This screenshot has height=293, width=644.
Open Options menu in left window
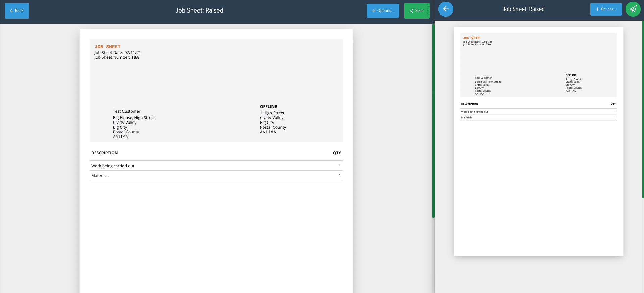383,11
